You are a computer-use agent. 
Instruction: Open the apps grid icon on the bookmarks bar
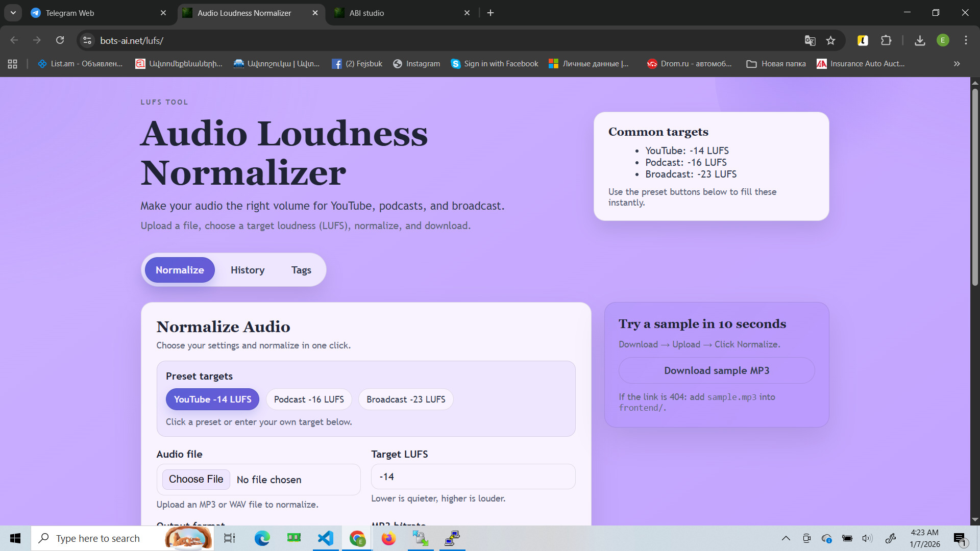coord(12,64)
